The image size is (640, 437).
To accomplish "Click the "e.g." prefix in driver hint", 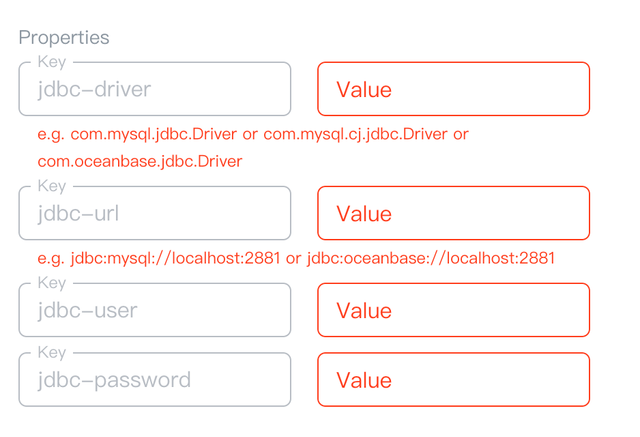I will pyautogui.click(x=51, y=134).
